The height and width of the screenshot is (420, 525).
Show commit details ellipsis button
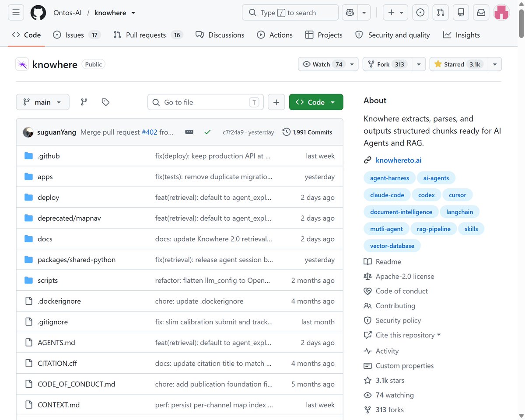pyautogui.click(x=189, y=132)
